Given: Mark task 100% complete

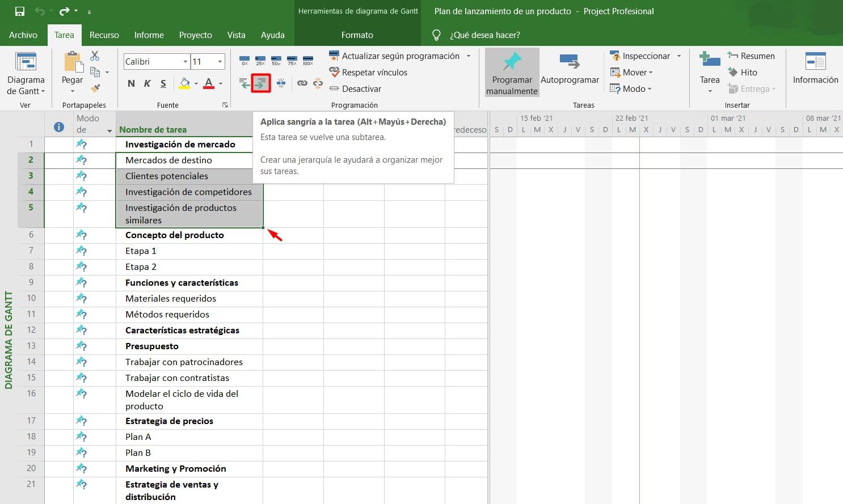Looking at the screenshot, I should coord(308,61).
